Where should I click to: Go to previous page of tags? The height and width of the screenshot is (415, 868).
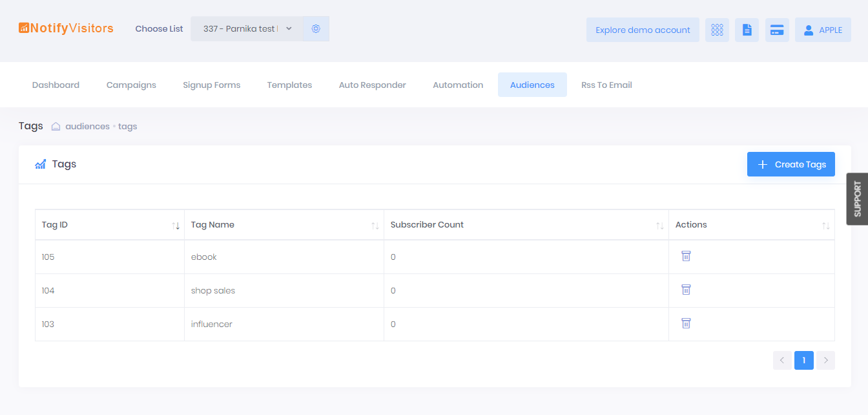tap(782, 360)
